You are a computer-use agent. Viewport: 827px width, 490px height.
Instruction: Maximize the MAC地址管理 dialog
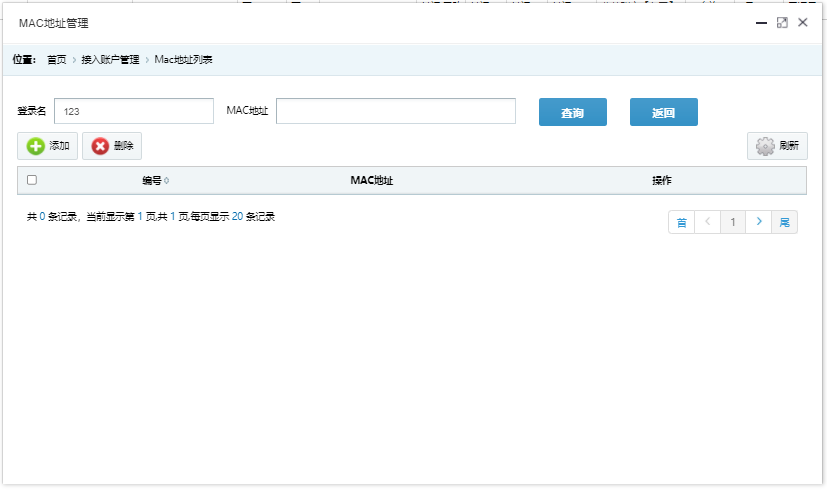click(782, 23)
